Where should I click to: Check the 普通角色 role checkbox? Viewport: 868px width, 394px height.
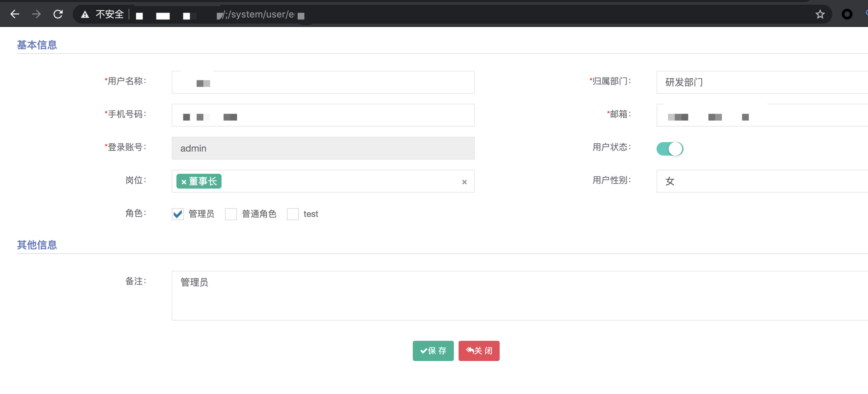[x=231, y=214]
